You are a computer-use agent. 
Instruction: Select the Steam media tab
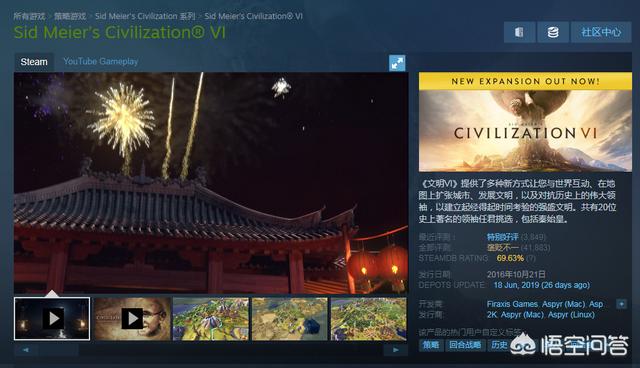coord(34,62)
